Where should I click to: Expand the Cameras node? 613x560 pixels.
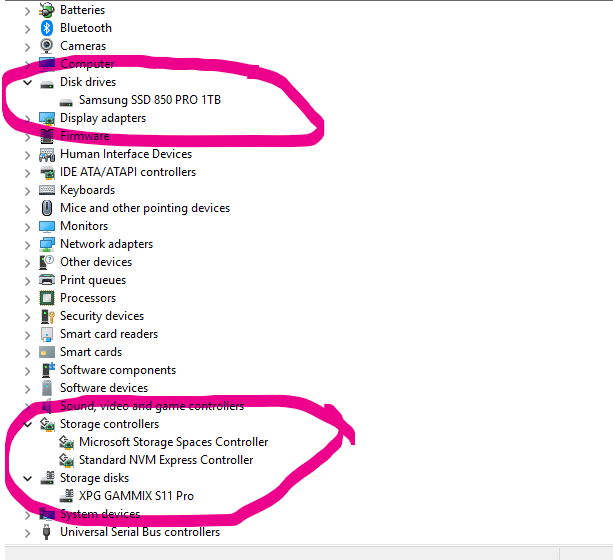[27, 47]
